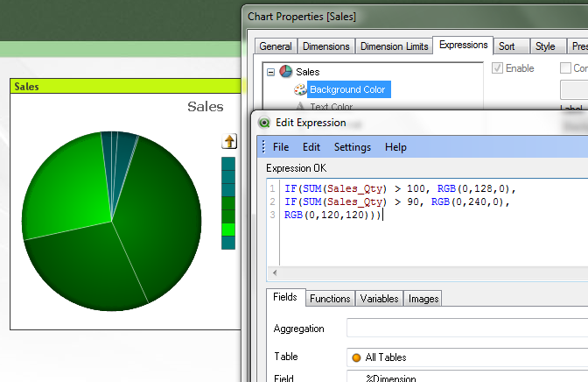Switch to the Variables tab

tap(379, 299)
